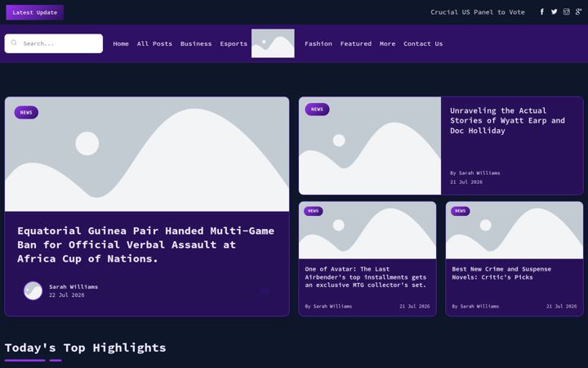Open the Equatorial Guinea Pair article title
The width and height of the screenshot is (588, 368).
(146, 245)
